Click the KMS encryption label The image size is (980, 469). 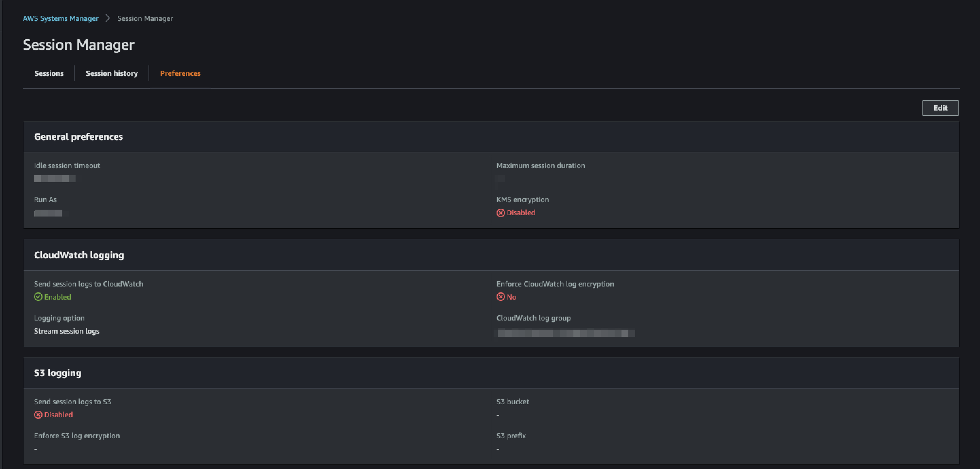pyautogui.click(x=523, y=199)
